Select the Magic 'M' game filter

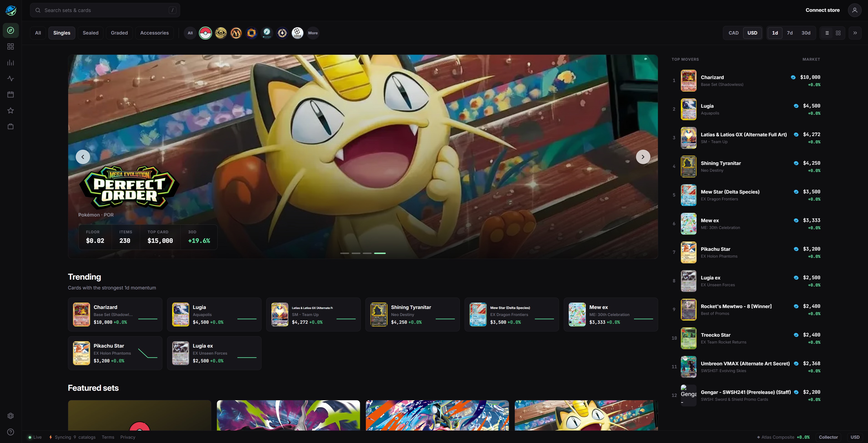(236, 33)
